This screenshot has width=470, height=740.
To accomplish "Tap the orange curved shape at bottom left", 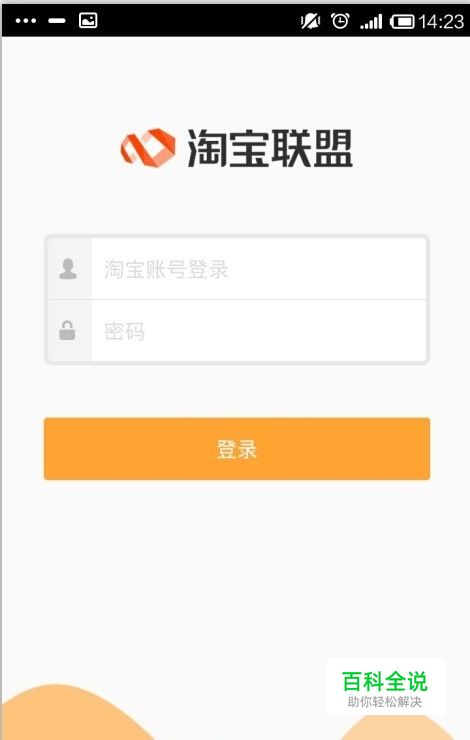I will pyautogui.click(x=71, y=715).
